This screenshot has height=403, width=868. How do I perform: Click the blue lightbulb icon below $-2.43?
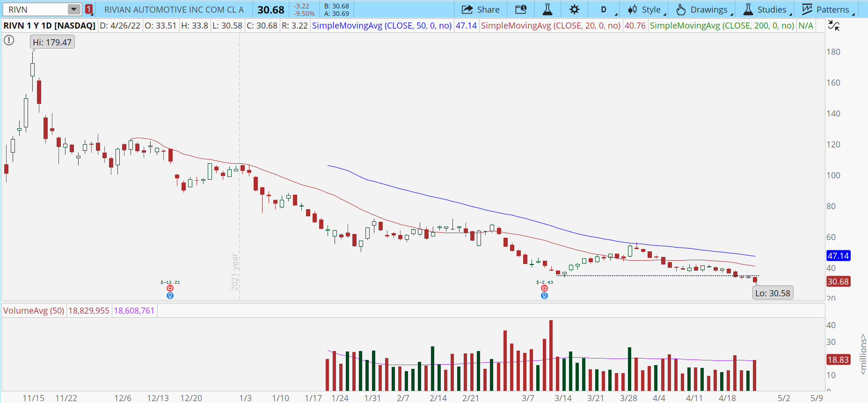pyautogui.click(x=544, y=295)
